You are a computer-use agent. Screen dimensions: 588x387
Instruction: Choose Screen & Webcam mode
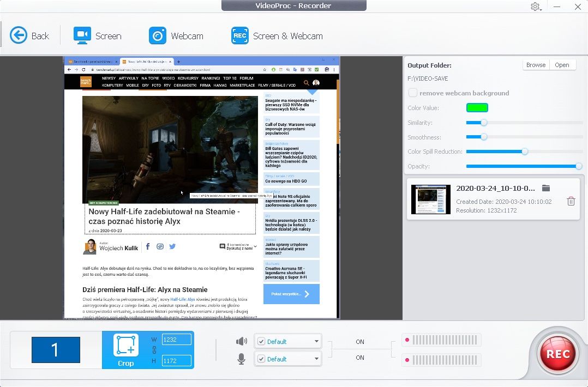(277, 35)
